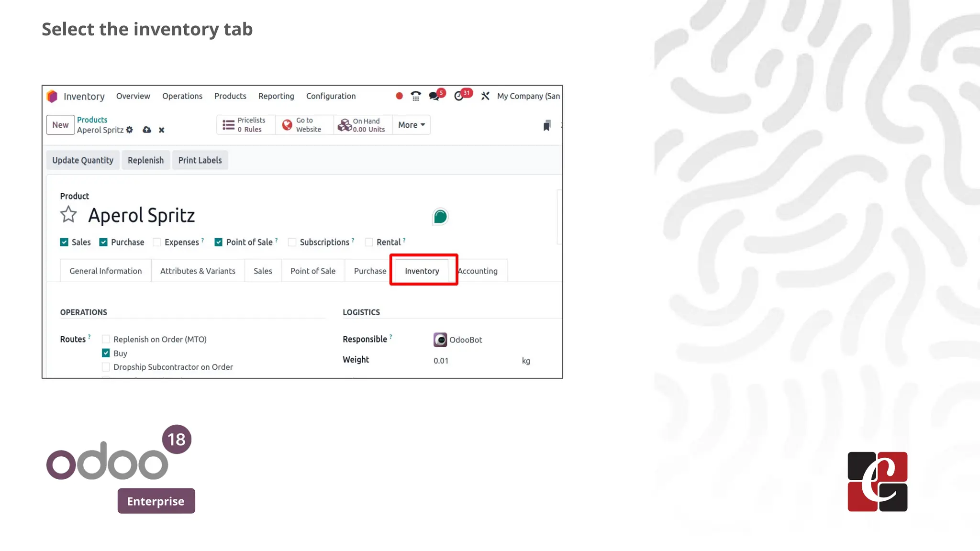Uncheck the Buy route
This screenshot has height=551, width=980.
pyautogui.click(x=106, y=353)
